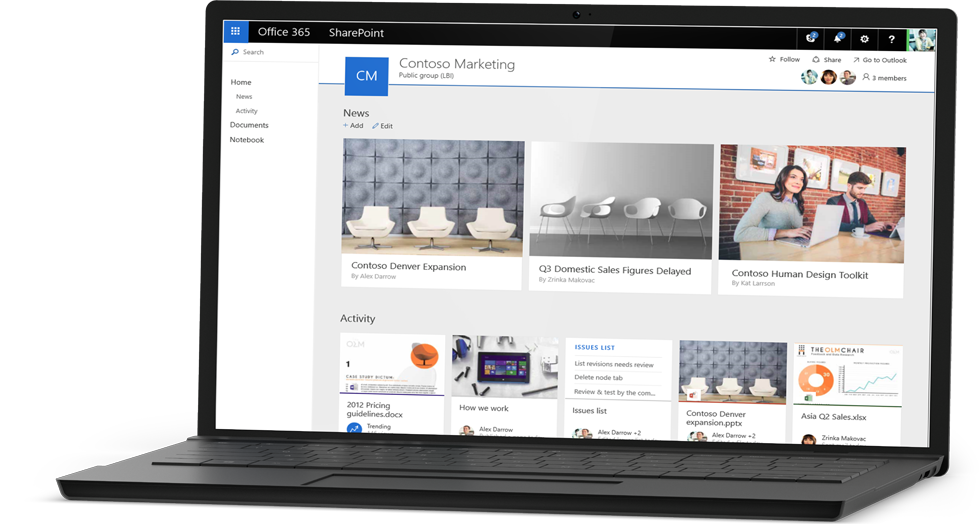Image resolution: width=979 pixels, height=524 pixels.
Task: Click the Q3 Domestic Sales Figures Delayed headline
Action: (x=614, y=270)
